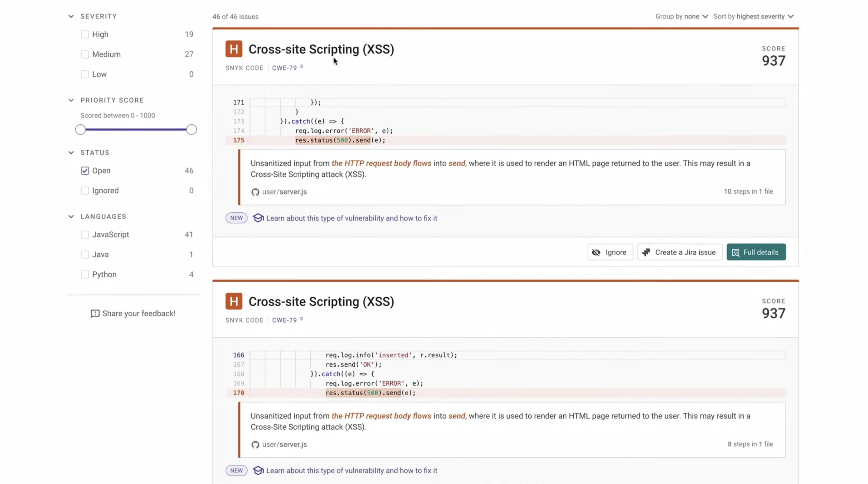Uncheck the Open status filter

coord(85,171)
